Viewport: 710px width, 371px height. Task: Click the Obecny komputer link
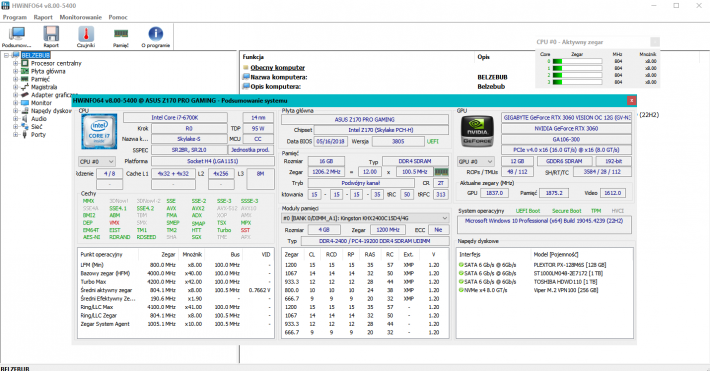(x=278, y=67)
